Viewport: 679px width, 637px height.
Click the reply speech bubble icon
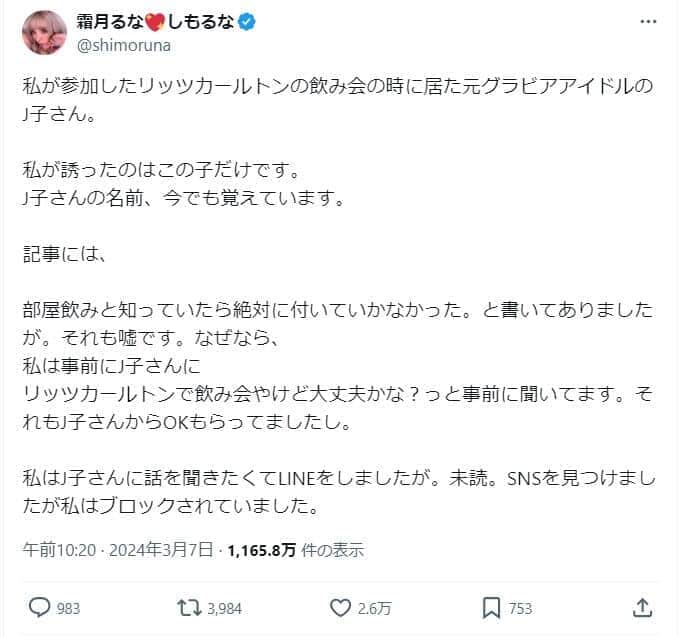tap(40, 607)
